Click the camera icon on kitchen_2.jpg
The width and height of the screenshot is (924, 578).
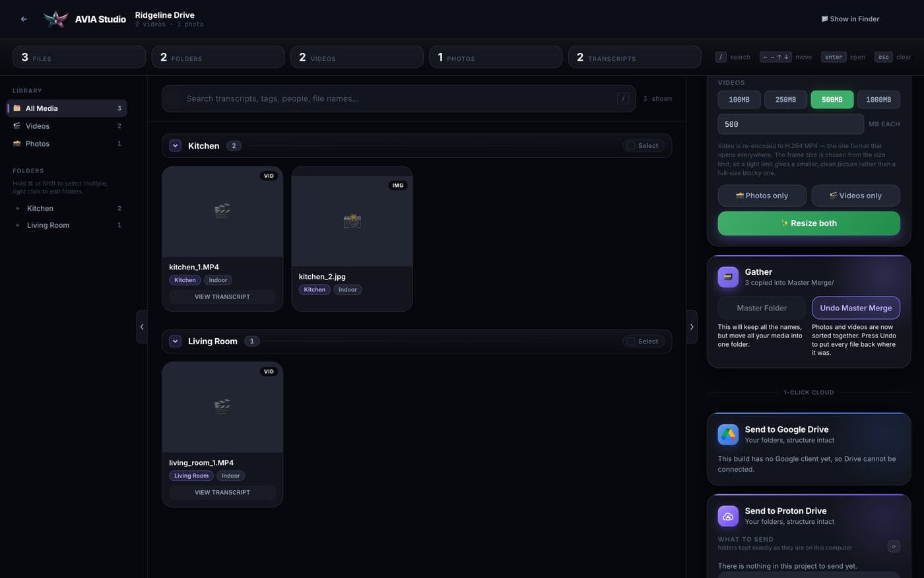tap(352, 221)
